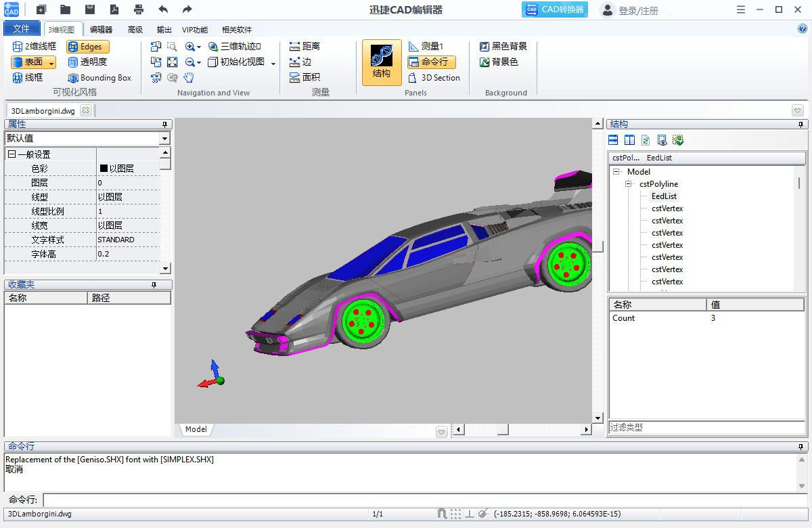Open the VIP功能 ribbon tab
Screen dimensions: 812x528
coord(195,29)
